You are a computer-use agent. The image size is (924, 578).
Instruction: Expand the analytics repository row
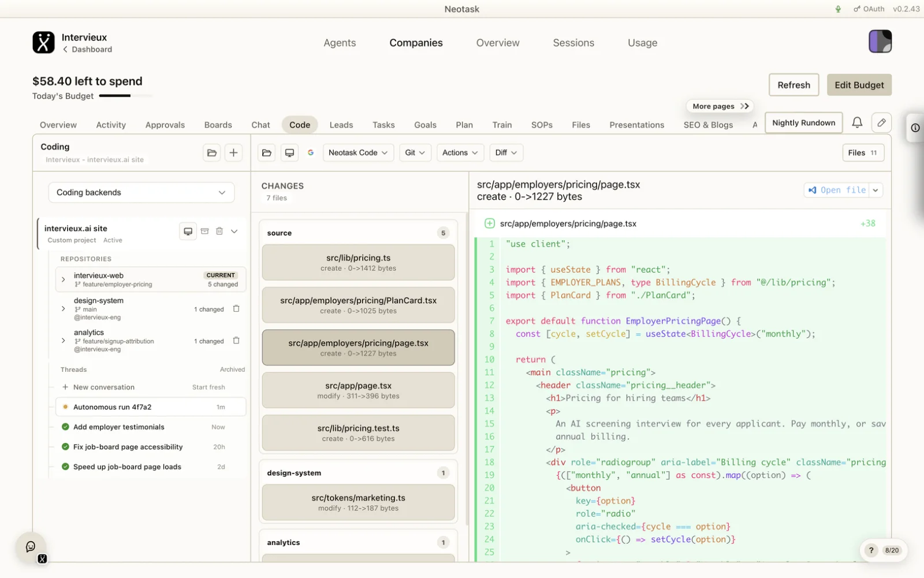coord(64,341)
